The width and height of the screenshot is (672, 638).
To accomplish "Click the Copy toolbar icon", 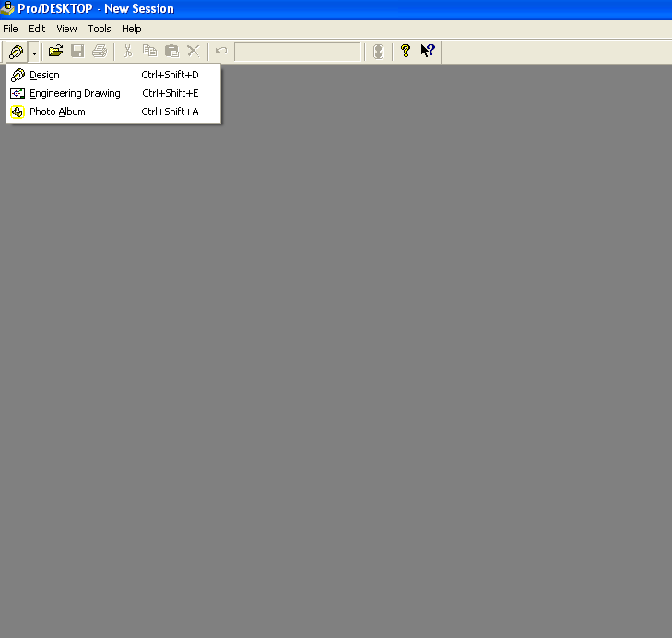I will [149, 51].
